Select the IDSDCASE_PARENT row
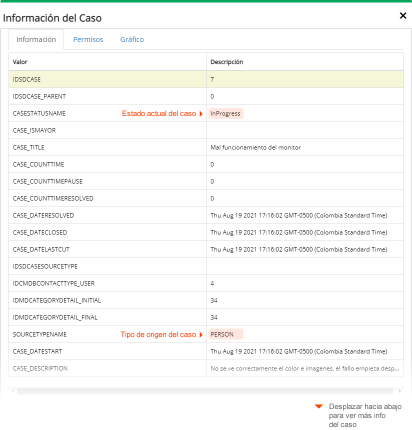Screen dimensions: 412x430 coord(206,96)
